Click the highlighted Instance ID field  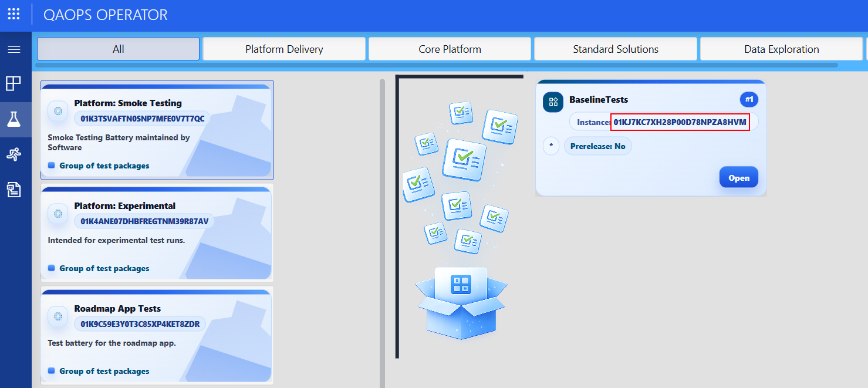[680, 122]
